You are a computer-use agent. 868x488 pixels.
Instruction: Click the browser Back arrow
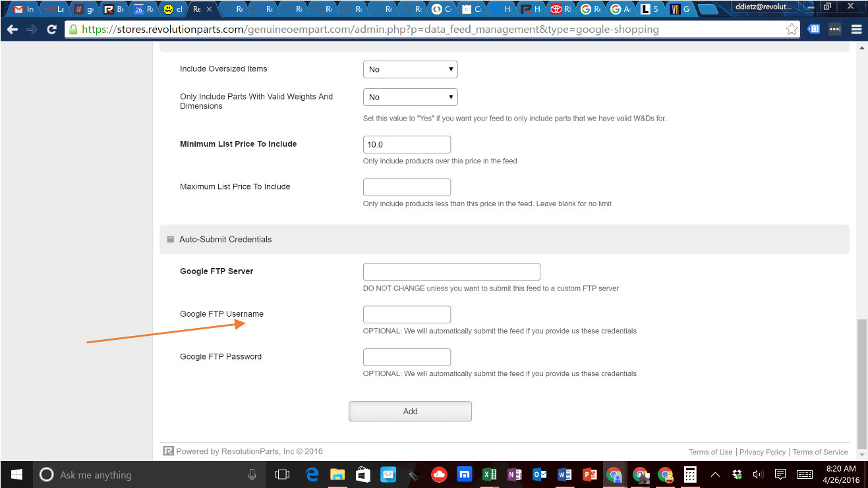[13, 30]
